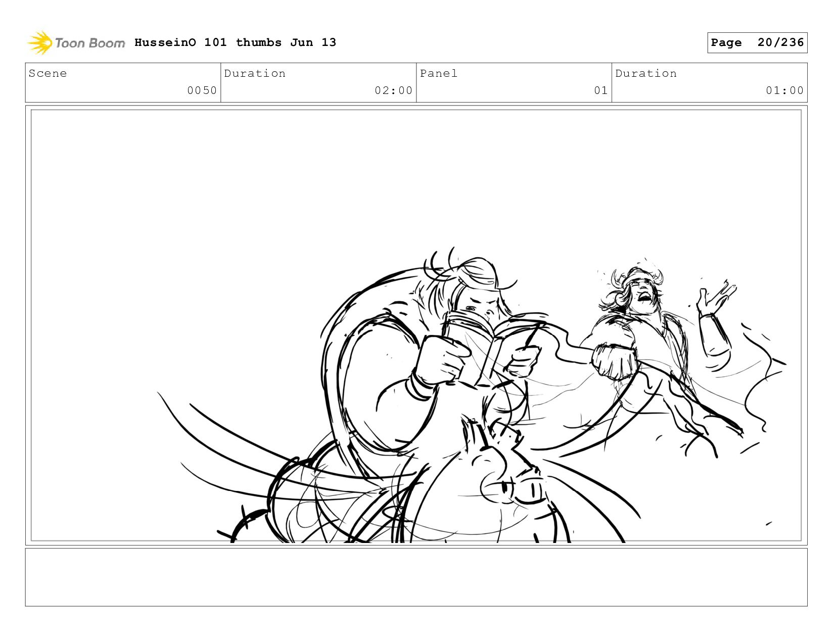Image resolution: width=834 pixels, height=644 pixels.
Task: Click panel duration value '01:00'
Action: point(784,90)
